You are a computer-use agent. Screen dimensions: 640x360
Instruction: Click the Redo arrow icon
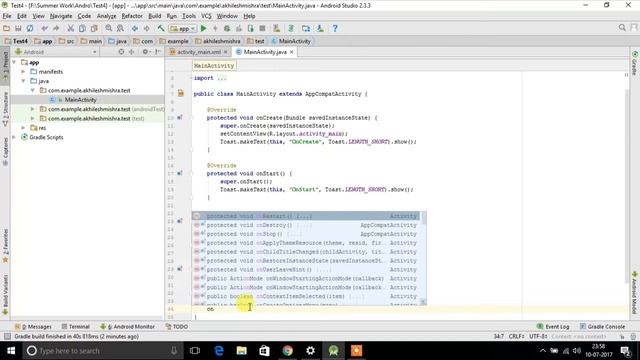point(56,28)
